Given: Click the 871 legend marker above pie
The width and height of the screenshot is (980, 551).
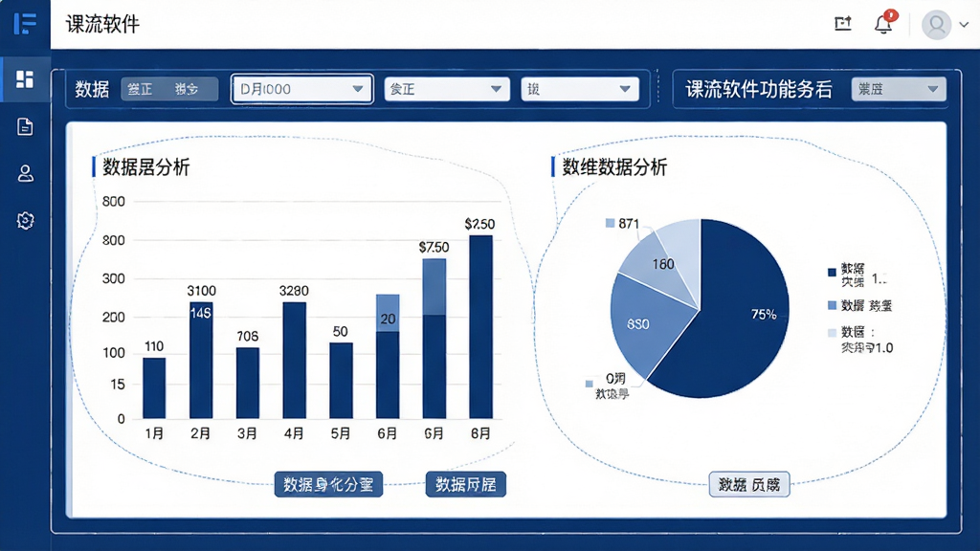Looking at the screenshot, I should [610, 223].
